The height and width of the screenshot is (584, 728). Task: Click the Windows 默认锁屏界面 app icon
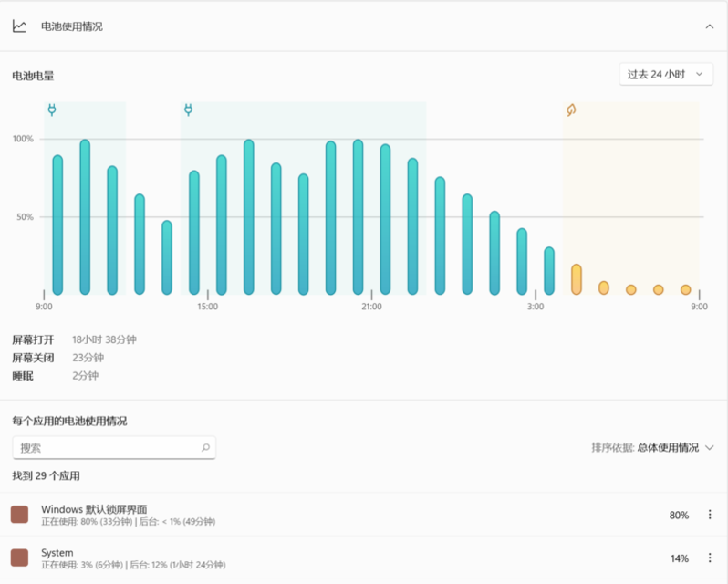(19, 515)
